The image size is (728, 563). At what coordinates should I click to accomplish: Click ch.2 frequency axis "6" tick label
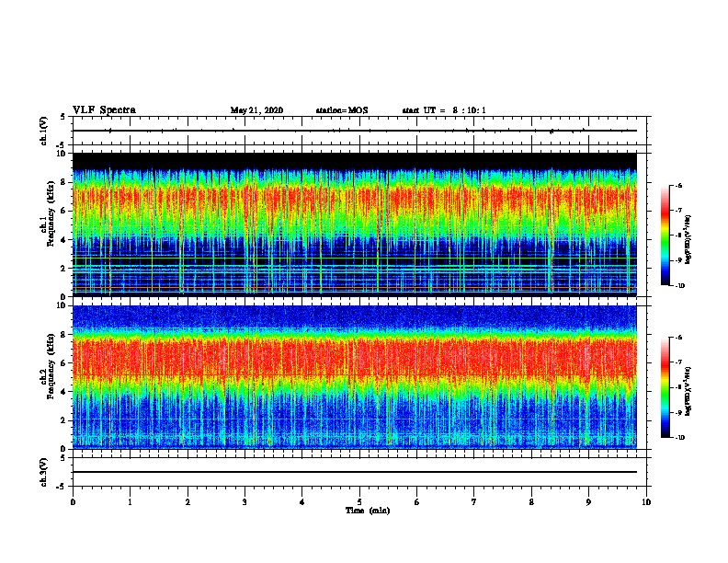point(64,363)
